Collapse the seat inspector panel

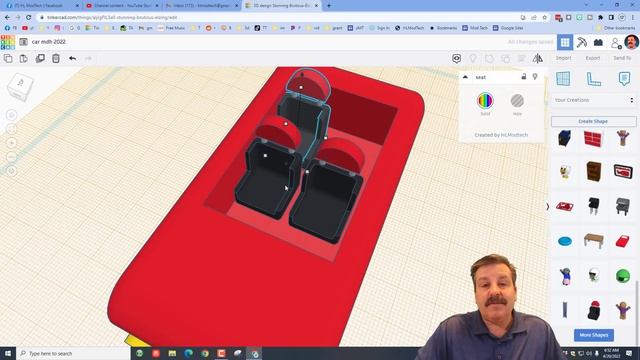pyautogui.click(x=465, y=77)
